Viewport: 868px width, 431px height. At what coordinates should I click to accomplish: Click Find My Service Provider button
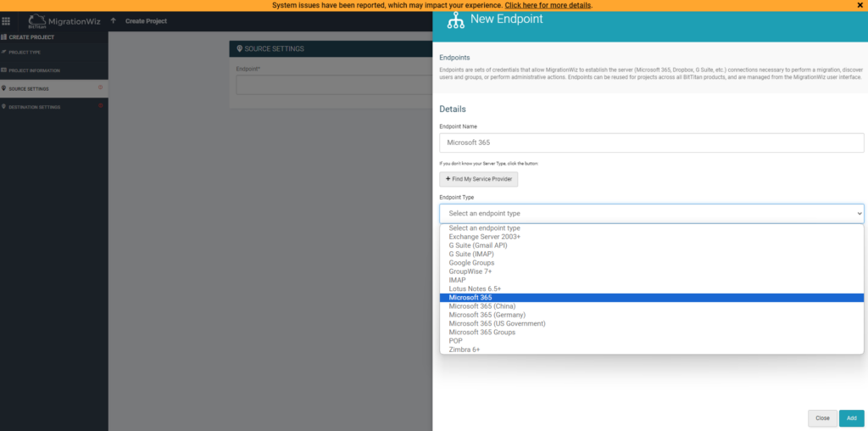(478, 179)
